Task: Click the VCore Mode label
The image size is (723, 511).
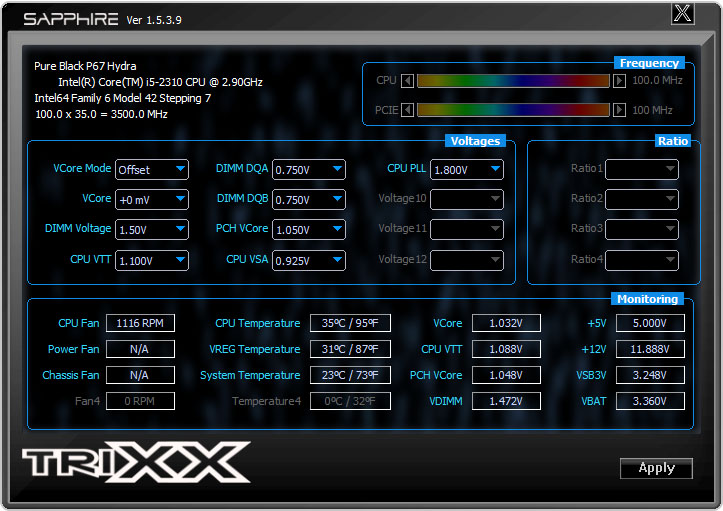Action: click(82, 168)
